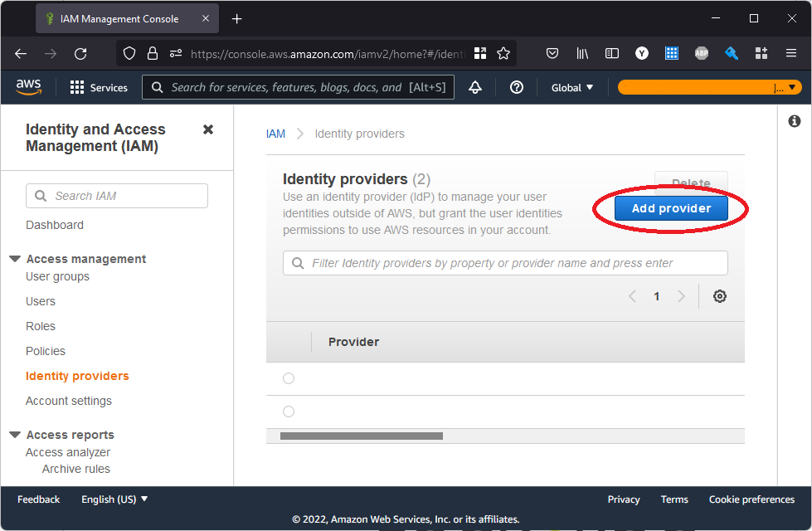Open the Privacy link
The image size is (812, 531).
pos(624,499)
